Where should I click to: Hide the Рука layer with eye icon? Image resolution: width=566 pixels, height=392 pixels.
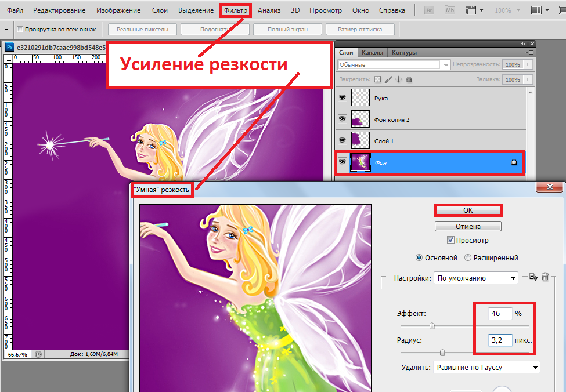tap(342, 98)
